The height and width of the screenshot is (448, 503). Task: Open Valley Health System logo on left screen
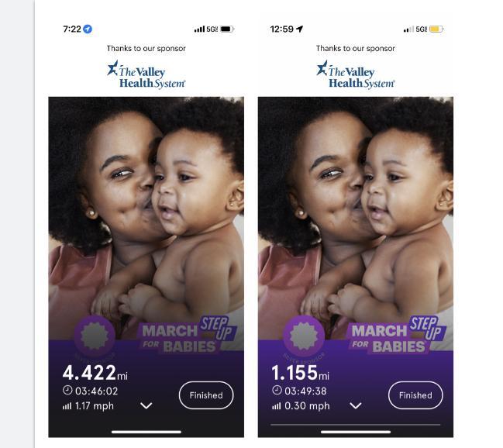[146, 74]
